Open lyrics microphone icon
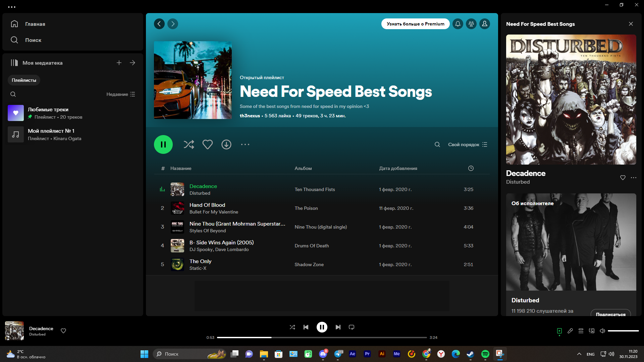This screenshot has width=644, height=362. click(570, 331)
